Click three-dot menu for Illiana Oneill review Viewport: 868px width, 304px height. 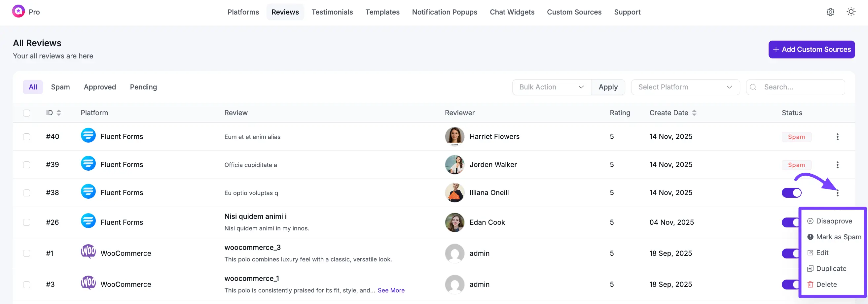point(837,193)
